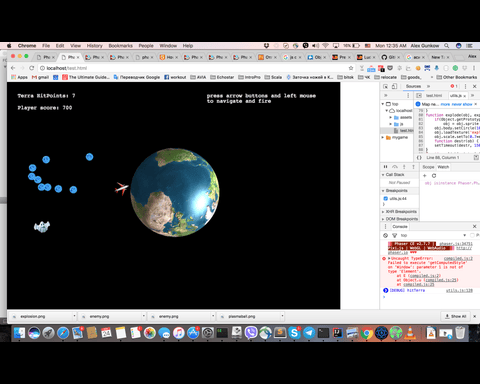Toggle the DevTools device toolbar icon
Image resolution: width=480 pixels, height=384 pixels.
pos(394,86)
